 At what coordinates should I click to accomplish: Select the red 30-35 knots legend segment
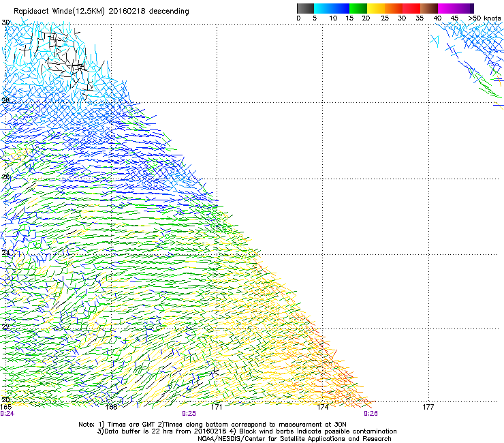pos(411,8)
